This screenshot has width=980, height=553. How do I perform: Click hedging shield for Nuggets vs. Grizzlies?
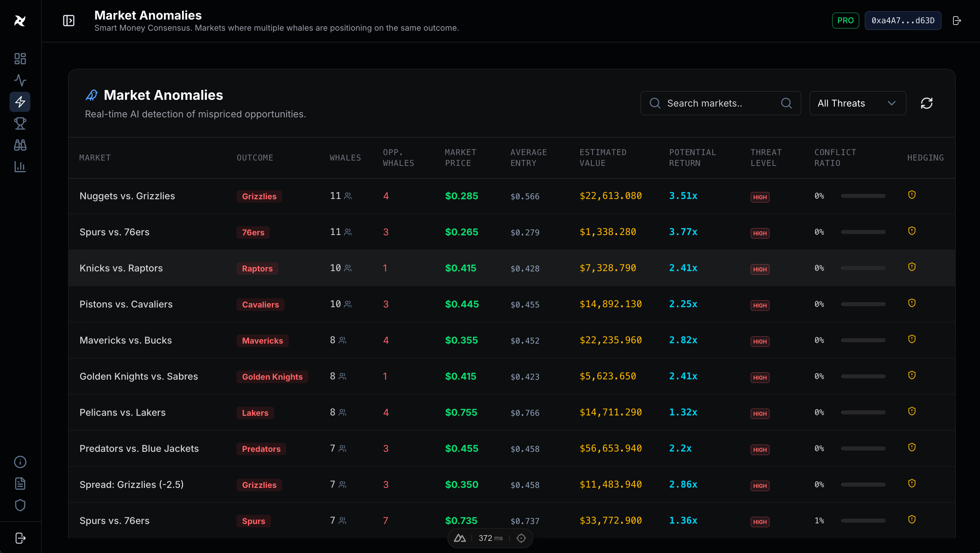(x=912, y=195)
